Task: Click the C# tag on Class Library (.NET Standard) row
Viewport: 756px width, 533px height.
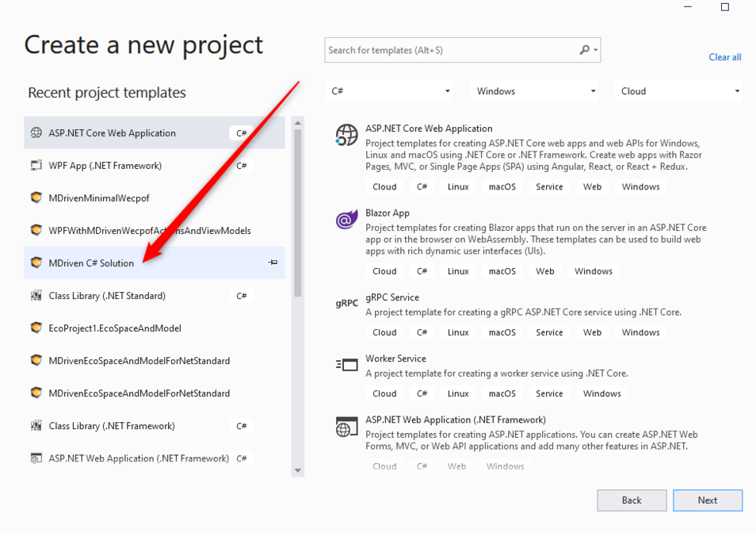Action: (x=242, y=296)
